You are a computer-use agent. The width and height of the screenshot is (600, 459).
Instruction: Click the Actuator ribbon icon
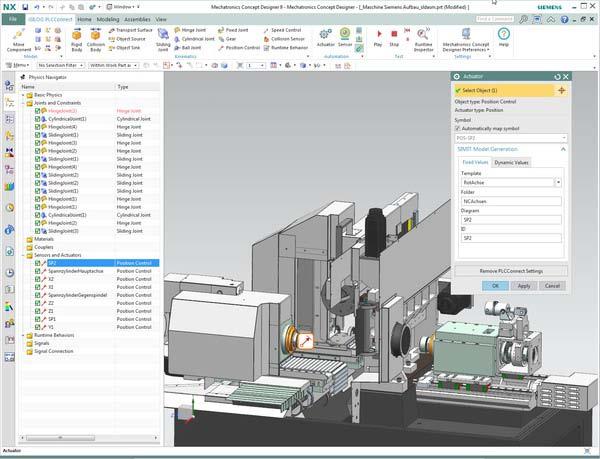tap(326, 37)
